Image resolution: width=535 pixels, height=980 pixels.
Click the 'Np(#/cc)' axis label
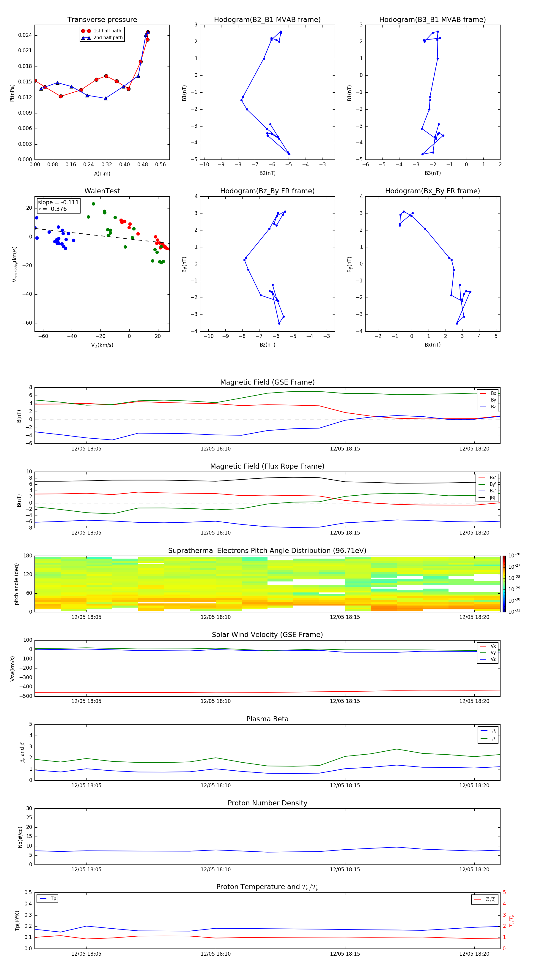click(x=20, y=837)
